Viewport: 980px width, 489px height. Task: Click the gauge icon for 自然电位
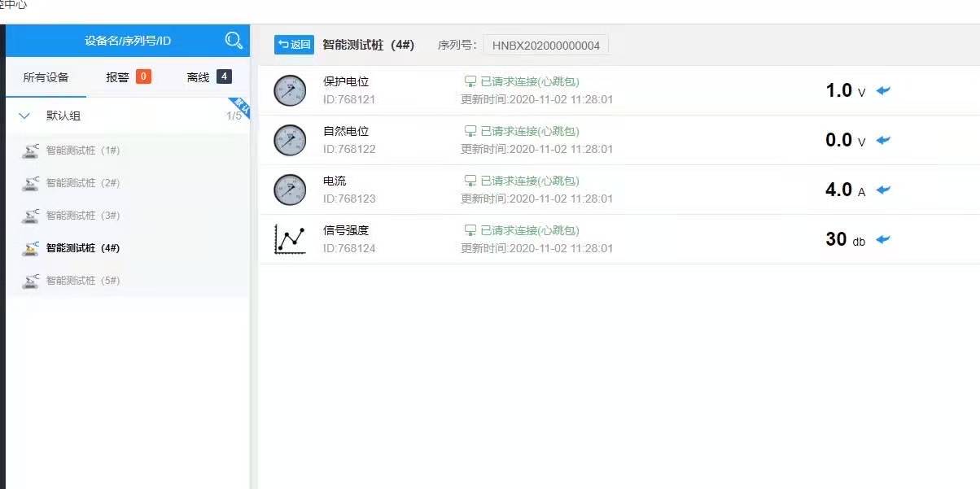click(x=290, y=140)
